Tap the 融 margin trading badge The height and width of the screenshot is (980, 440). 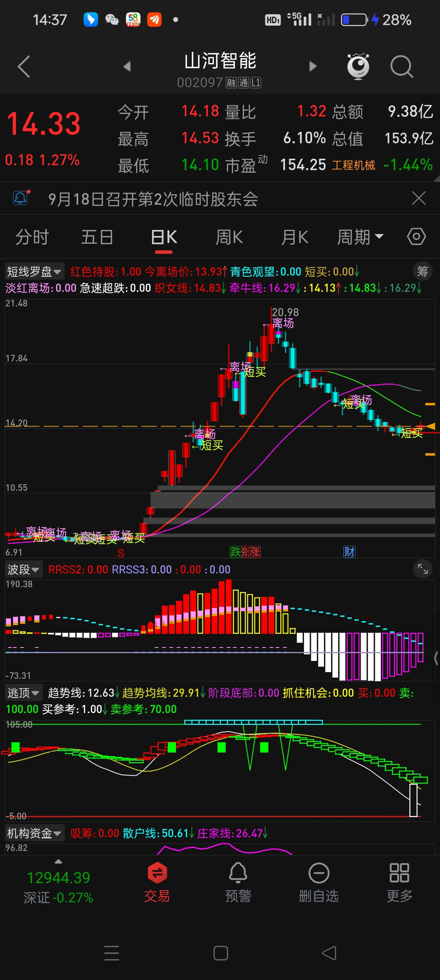[x=231, y=83]
